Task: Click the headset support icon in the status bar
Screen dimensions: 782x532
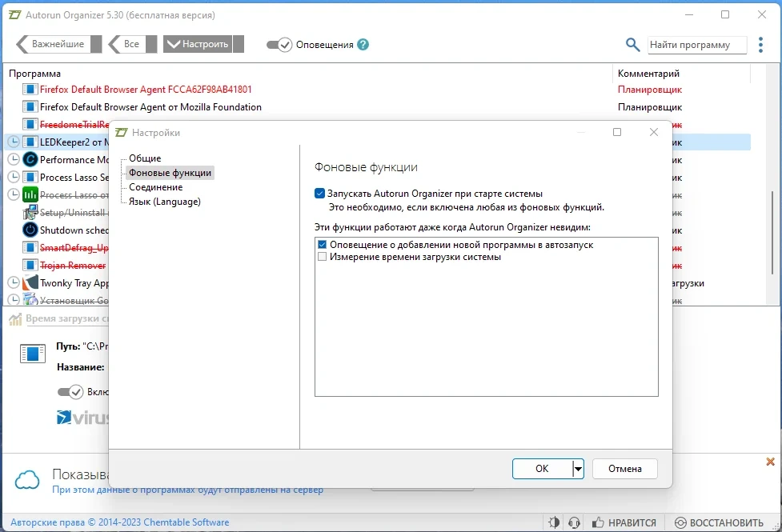Action: click(574, 522)
